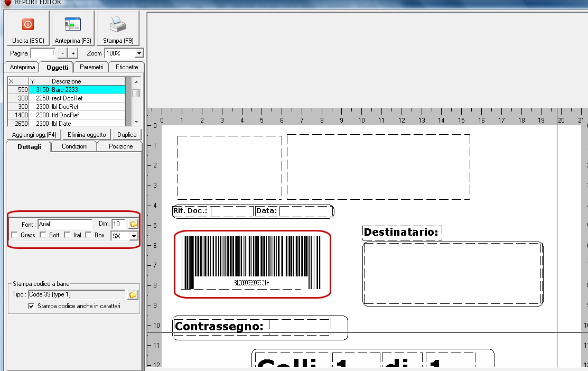Click the Stampa (F9) print button

[x=118, y=29]
